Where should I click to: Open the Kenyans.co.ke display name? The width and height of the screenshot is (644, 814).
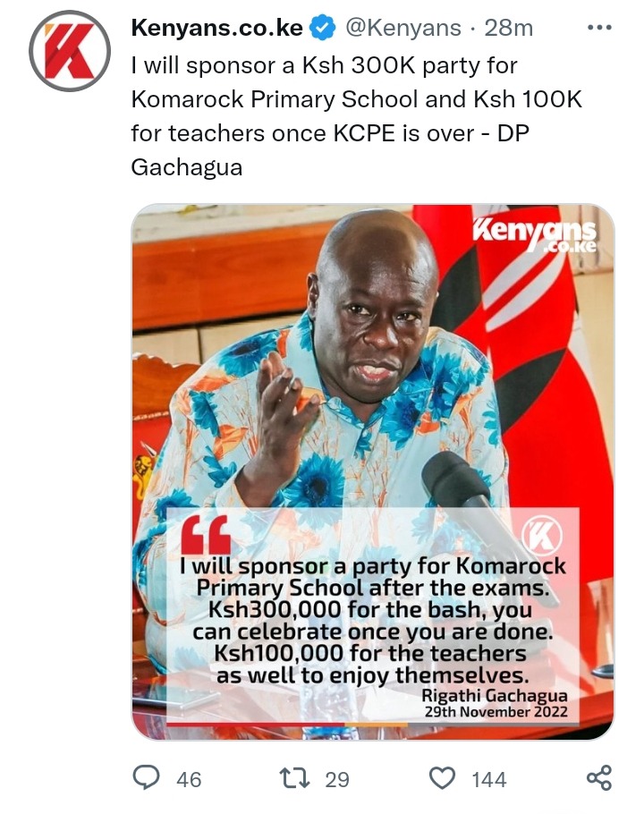click(x=217, y=28)
